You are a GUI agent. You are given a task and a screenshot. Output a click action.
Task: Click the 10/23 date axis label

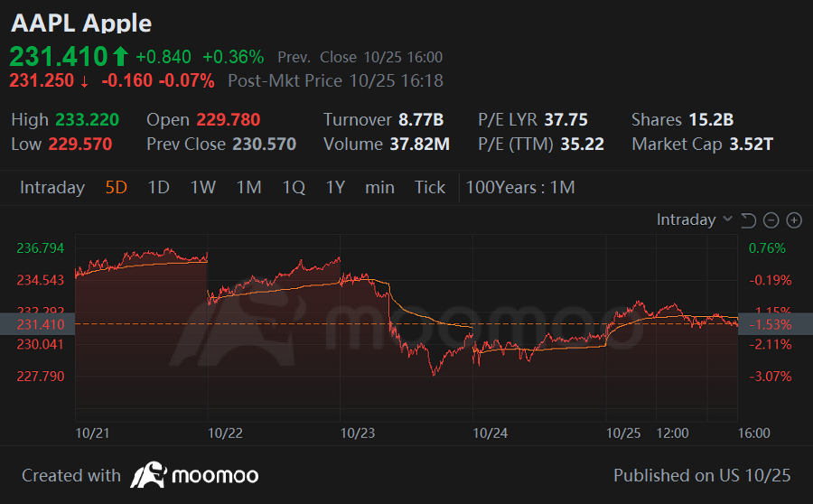click(357, 434)
